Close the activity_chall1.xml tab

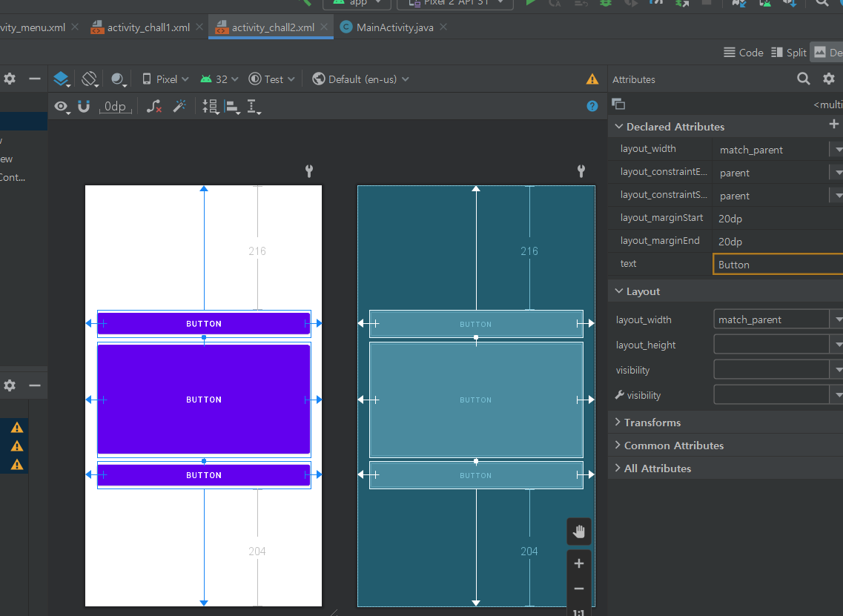(x=199, y=27)
